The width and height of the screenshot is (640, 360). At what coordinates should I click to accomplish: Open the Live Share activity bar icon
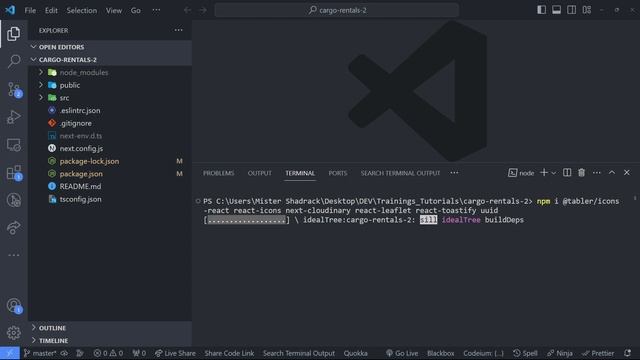coord(13,227)
